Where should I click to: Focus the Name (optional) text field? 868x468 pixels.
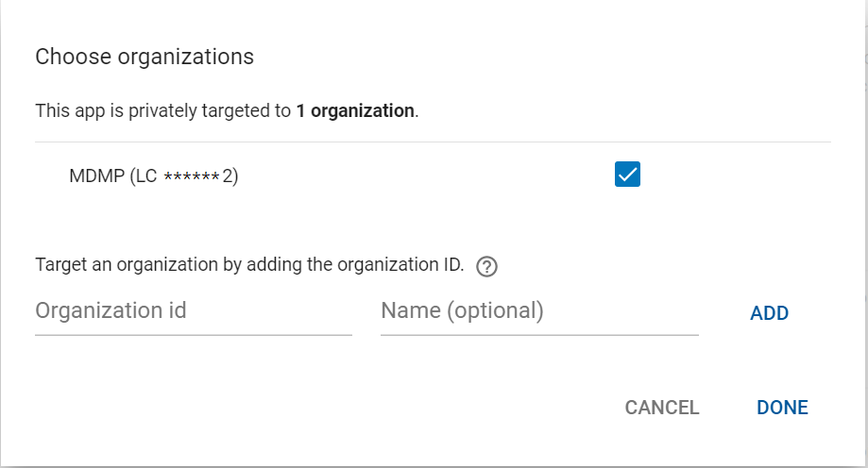(538, 310)
